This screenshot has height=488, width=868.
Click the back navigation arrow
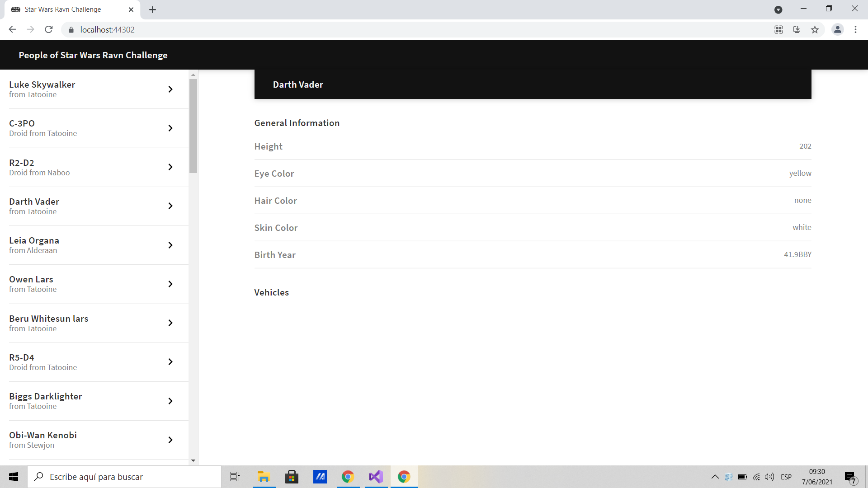click(12, 29)
